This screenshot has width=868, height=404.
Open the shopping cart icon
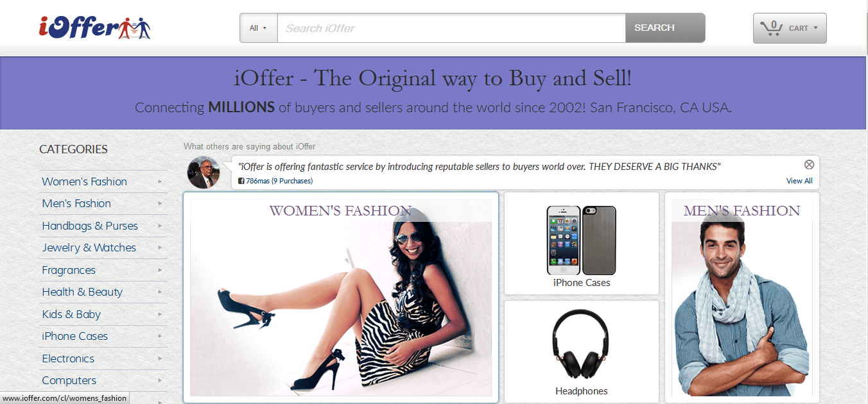pyautogui.click(x=771, y=28)
